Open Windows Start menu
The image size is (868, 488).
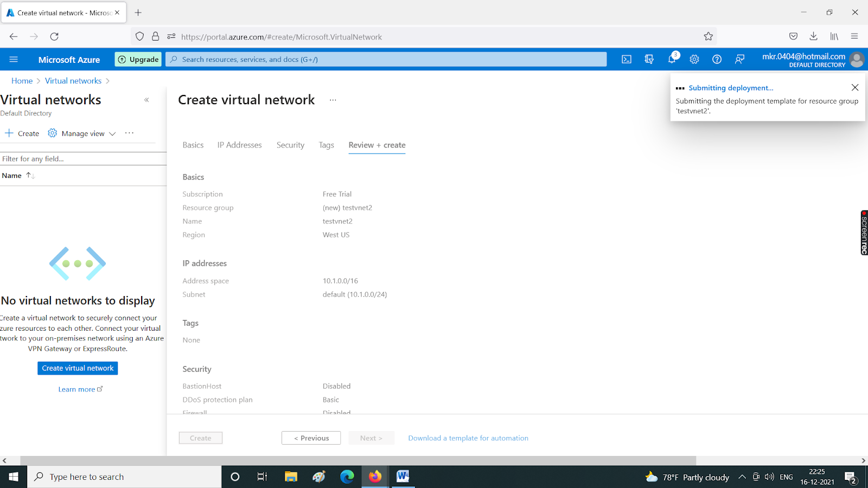point(14,477)
